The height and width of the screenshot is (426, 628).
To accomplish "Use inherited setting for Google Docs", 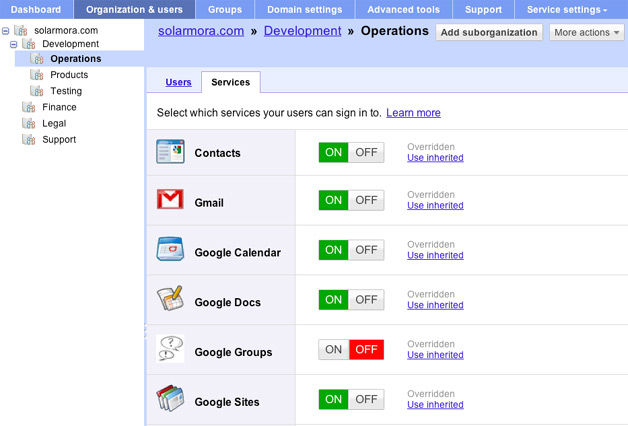I will pos(435,305).
